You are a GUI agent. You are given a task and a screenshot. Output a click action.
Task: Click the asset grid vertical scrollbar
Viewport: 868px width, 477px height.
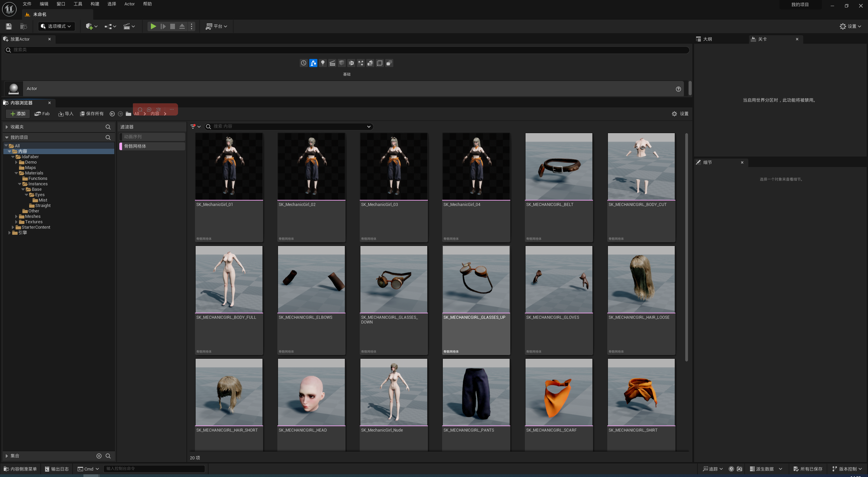(x=687, y=247)
